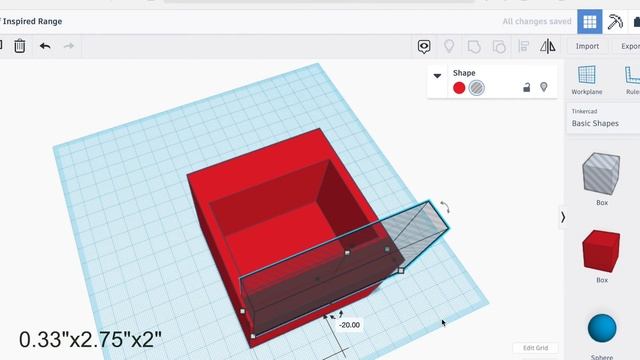Click the rotation handle on hole box
Screen dimensions: 640x360
pyautogui.click(x=445, y=207)
